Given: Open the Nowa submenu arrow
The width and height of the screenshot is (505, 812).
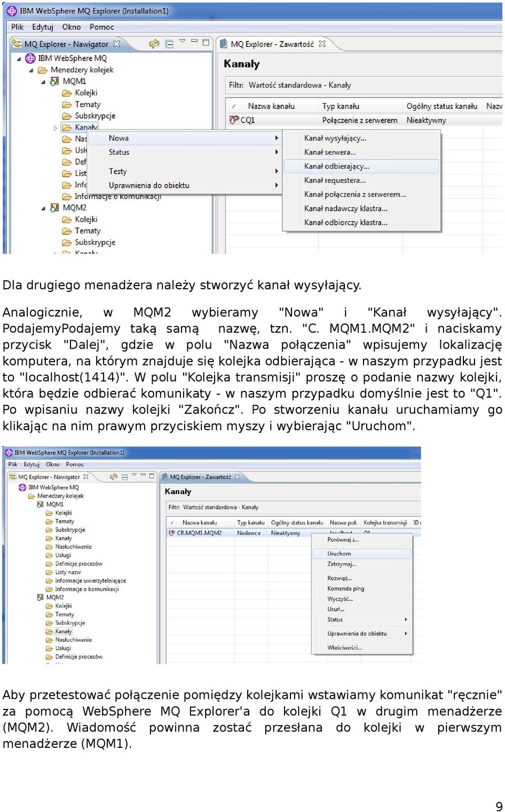Looking at the screenshot, I should pyautogui.click(x=277, y=138).
